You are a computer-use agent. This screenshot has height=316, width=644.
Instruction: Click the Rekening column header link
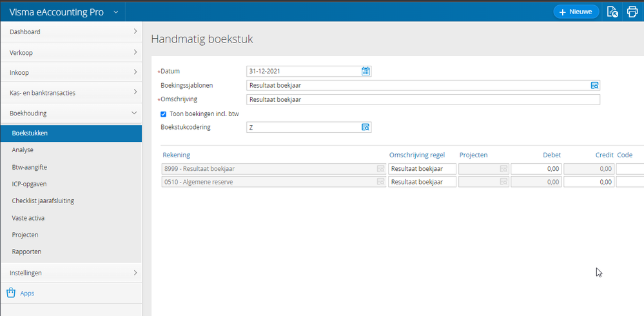pos(176,155)
